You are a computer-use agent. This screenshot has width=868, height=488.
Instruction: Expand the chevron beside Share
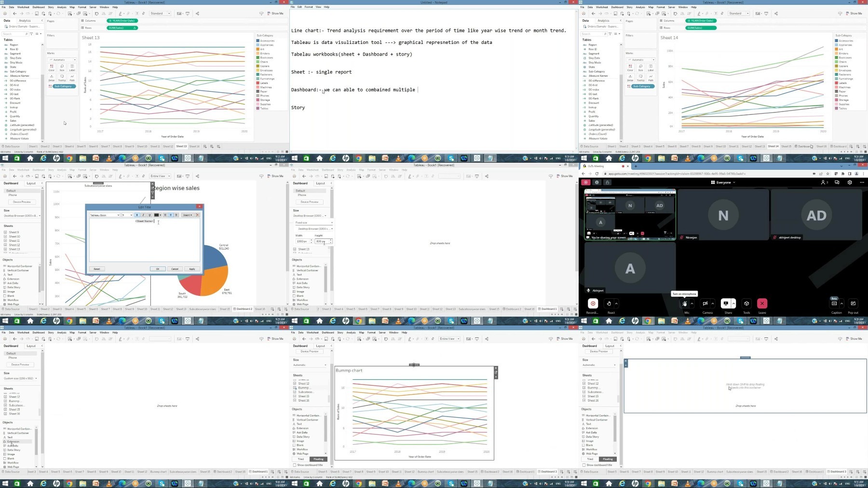coord(733,304)
